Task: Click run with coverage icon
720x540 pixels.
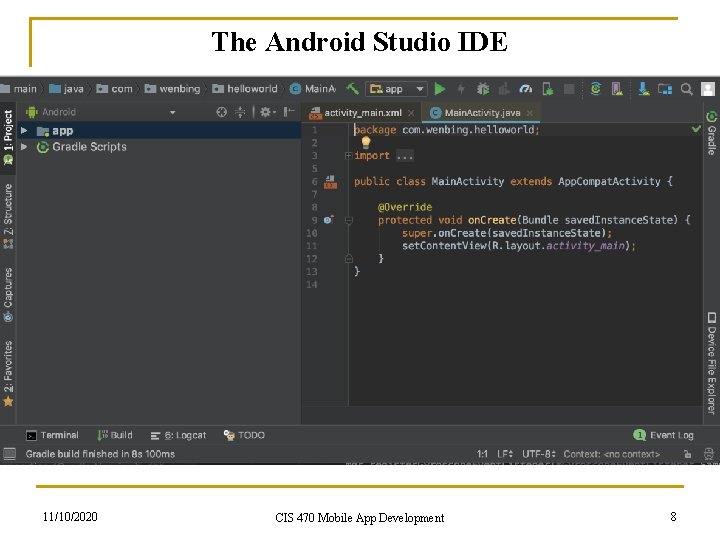Action: (x=504, y=89)
